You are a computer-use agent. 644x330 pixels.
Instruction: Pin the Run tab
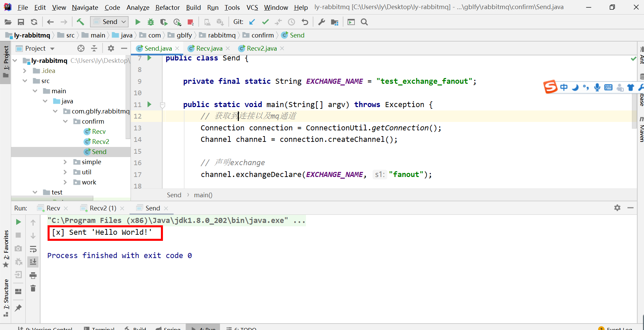[19, 308]
